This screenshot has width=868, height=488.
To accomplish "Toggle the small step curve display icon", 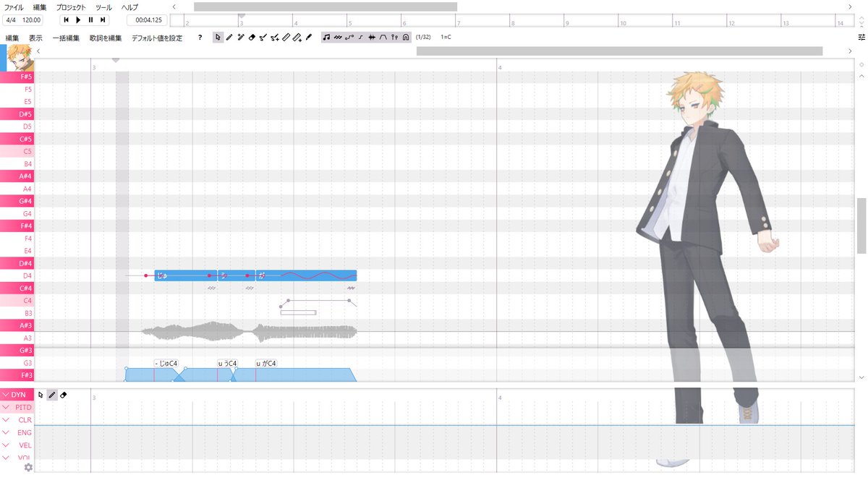I will [360, 37].
